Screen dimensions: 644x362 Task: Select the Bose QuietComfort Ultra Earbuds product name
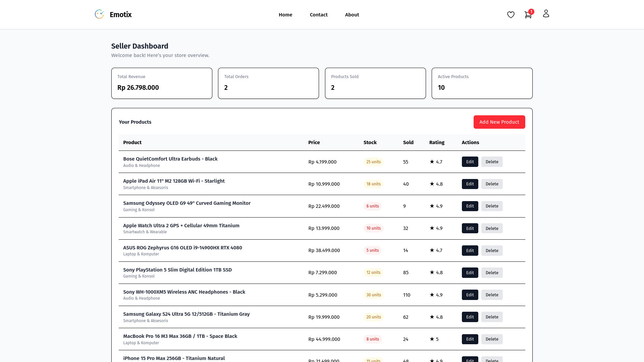coord(170,159)
